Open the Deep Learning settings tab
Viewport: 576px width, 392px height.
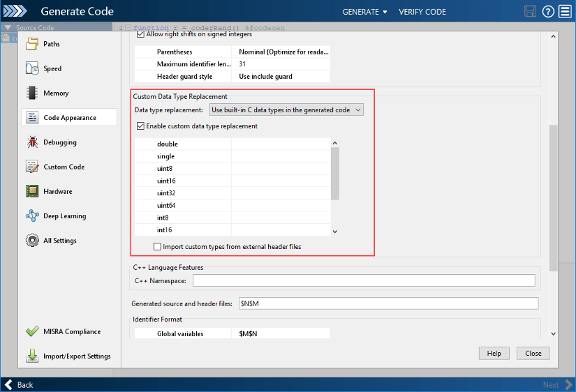point(69,216)
